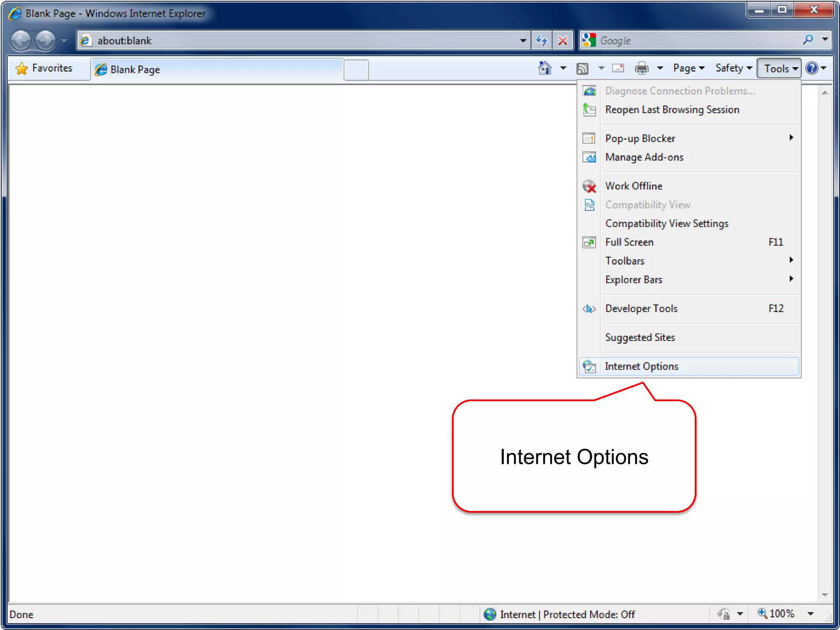Open a new tab button

(356, 70)
